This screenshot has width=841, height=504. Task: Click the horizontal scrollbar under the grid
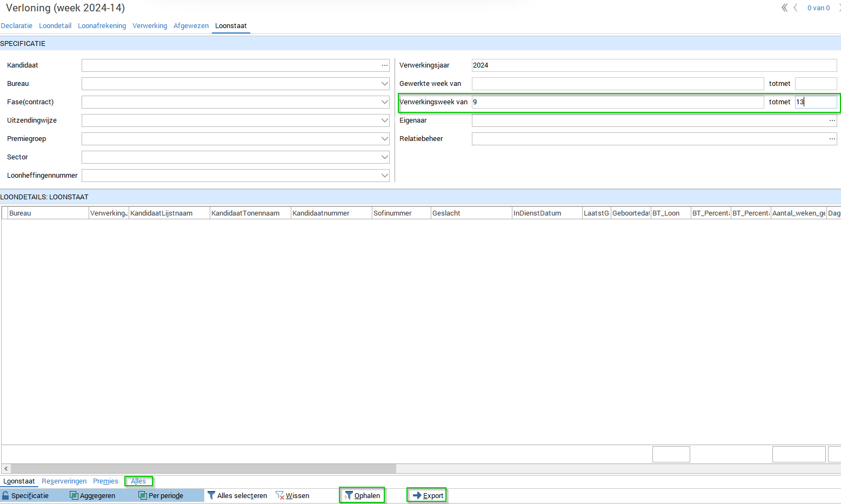[203, 468]
